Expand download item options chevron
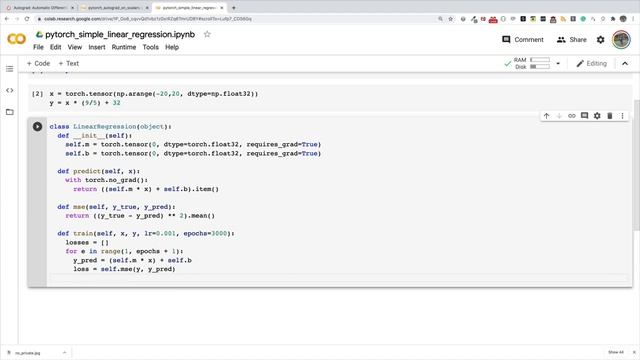The width and height of the screenshot is (640, 360). (64, 353)
